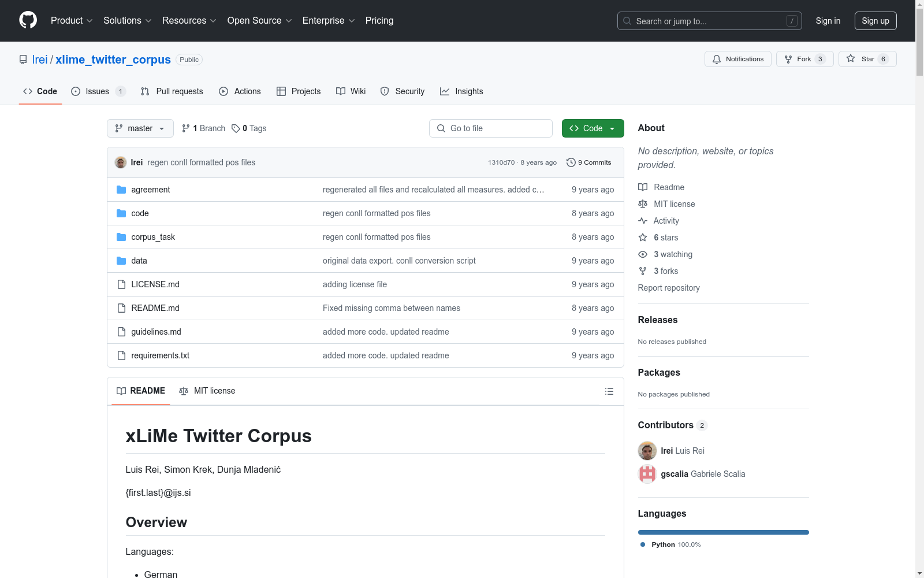Select the README tab in file viewer

coord(141,391)
